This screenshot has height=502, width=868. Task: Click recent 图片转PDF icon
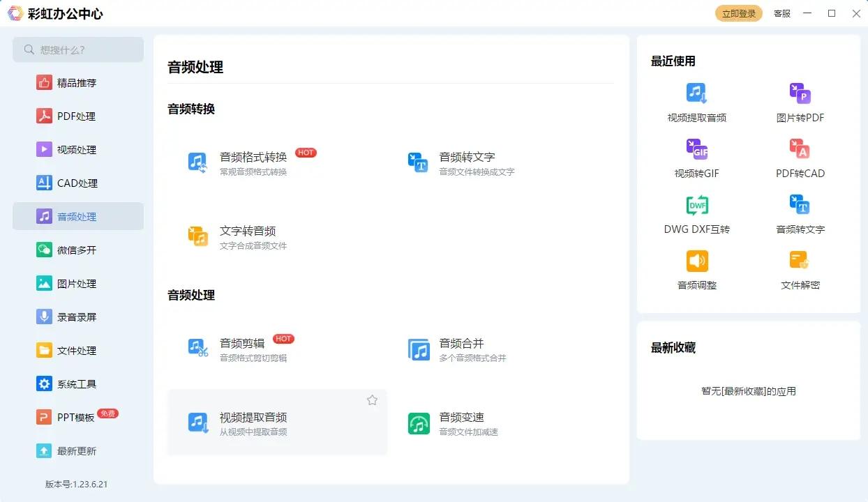point(800,93)
